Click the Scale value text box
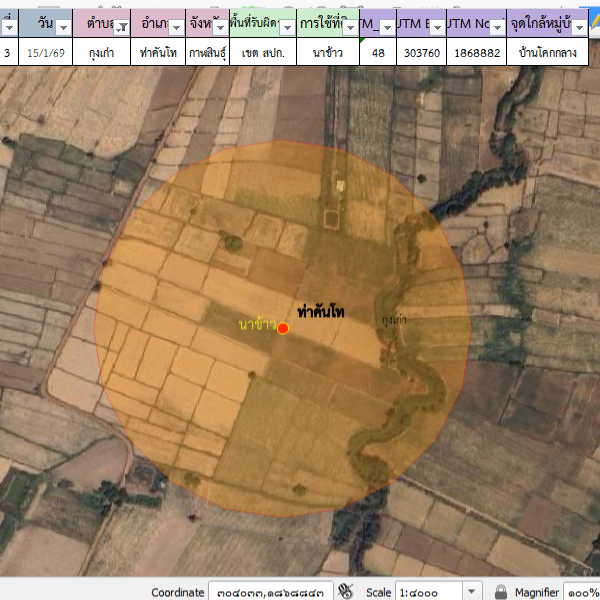 pos(428,592)
